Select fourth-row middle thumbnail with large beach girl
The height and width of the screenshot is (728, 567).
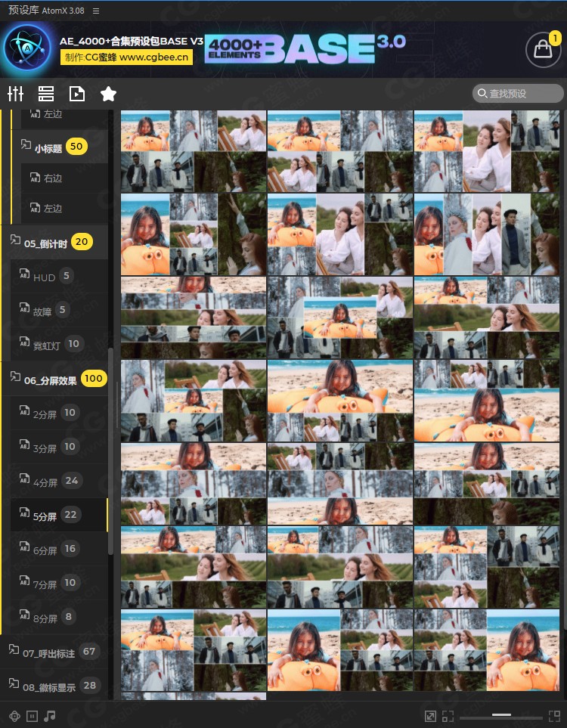340,401
